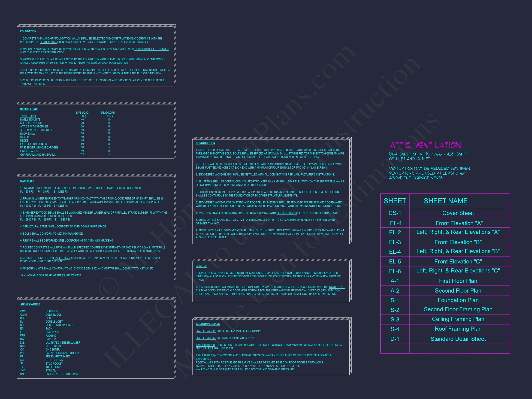532x399 pixels.
Task: Click the CONSTRUCTION section heading
Action: (x=206, y=143)
